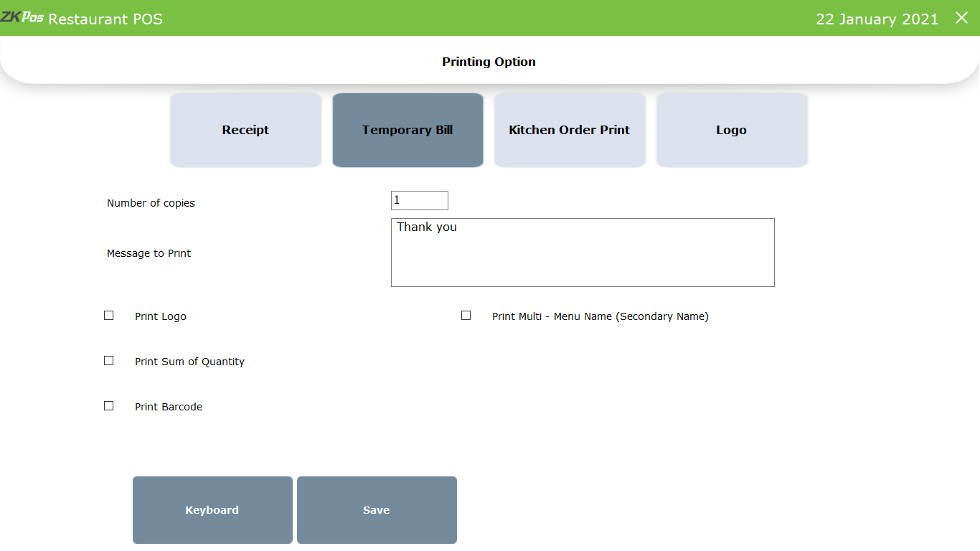The width and height of the screenshot is (980, 551).
Task: Save the printing options
Action: pos(377,510)
